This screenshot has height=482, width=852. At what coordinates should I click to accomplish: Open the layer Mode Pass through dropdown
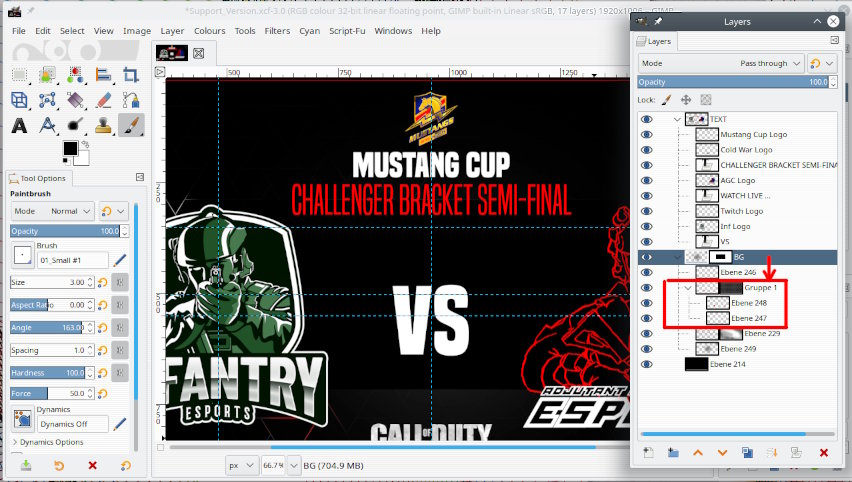[x=721, y=64]
